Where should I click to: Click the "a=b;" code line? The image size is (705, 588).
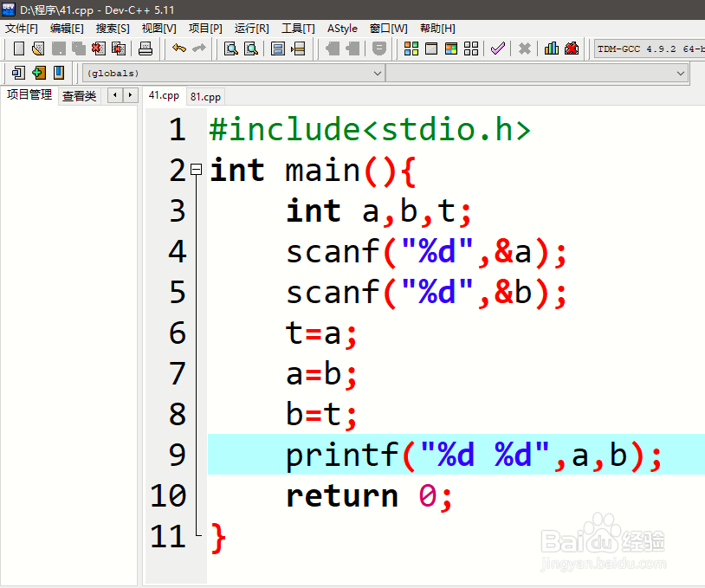point(321,373)
